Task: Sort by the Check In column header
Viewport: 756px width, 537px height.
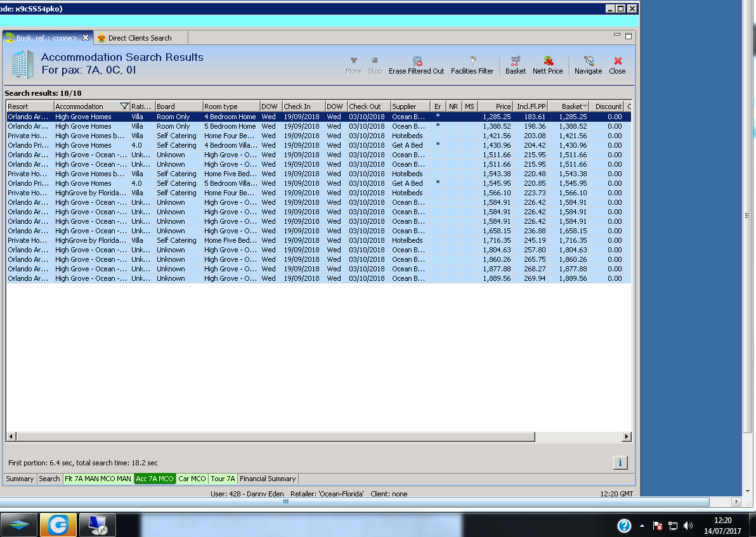Action: [x=304, y=106]
